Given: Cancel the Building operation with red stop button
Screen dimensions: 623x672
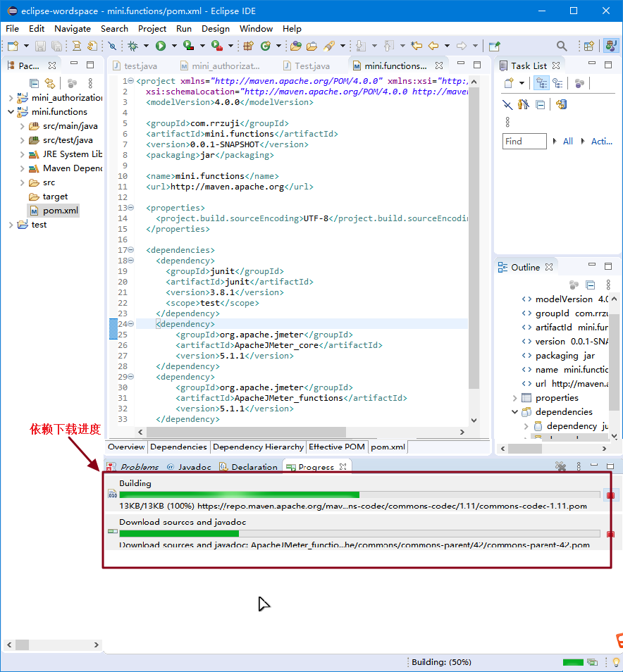Looking at the screenshot, I should pos(610,495).
